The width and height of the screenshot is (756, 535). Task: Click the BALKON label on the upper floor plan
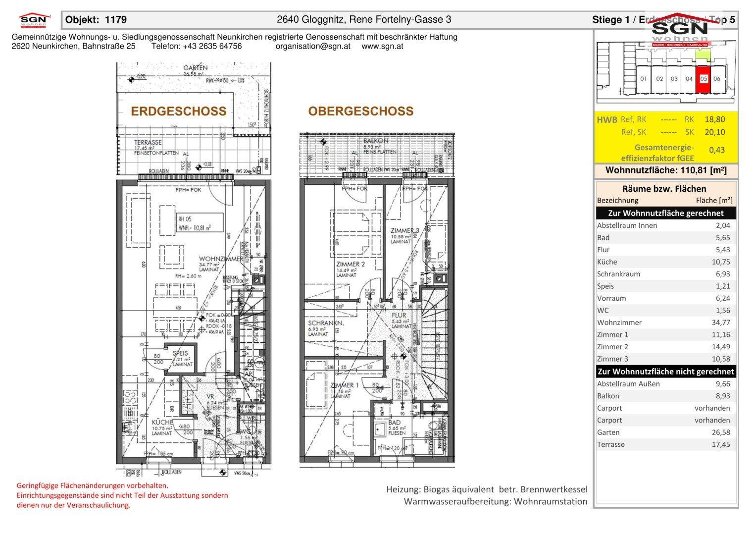click(376, 141)
